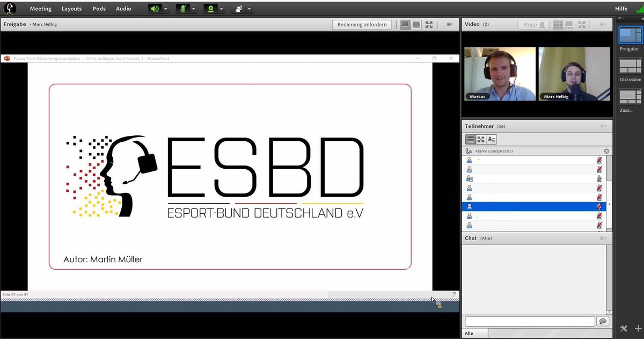The height and width of the screenshot is (339, 644).
Task: Click the layout tools wrench icon
Action: tap(624, 328)
